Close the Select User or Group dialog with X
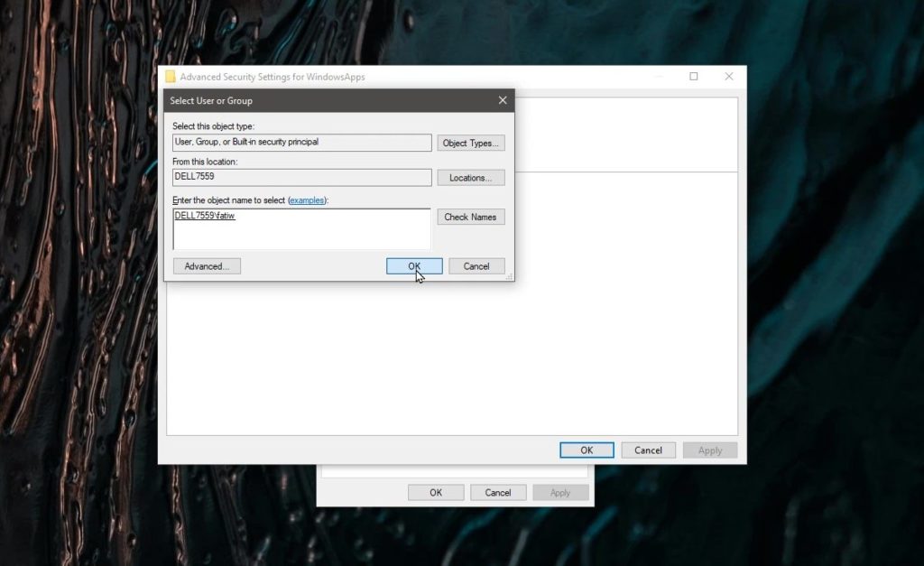The width and height of the screenshot is (924, 566). coord(502,100)
